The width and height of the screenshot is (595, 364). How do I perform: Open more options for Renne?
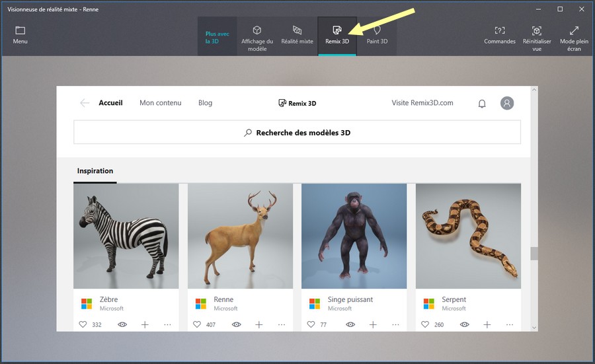(282, 324)
